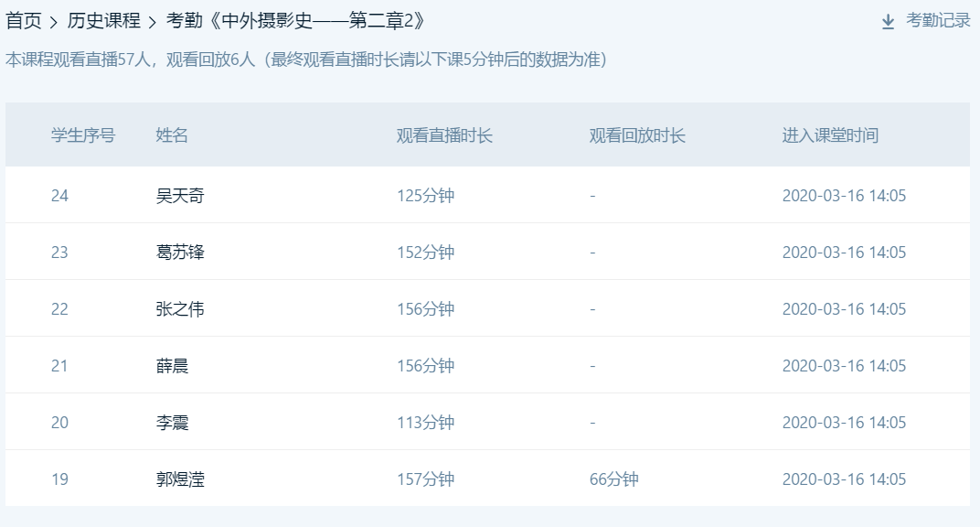This screenshot has width=980, height=527.
Task: Click the breadcrumb arrow after 历史课程
Action: (153, 23)
